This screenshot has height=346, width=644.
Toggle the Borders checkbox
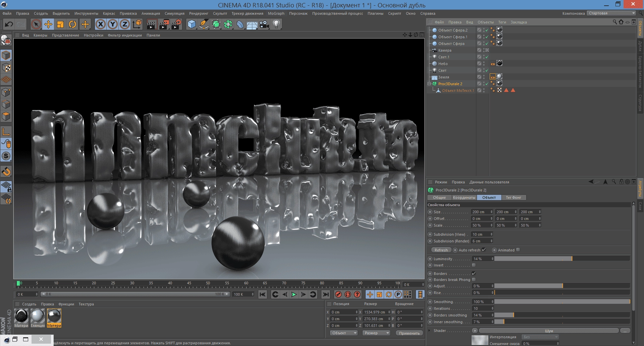[x=474, y=274]
